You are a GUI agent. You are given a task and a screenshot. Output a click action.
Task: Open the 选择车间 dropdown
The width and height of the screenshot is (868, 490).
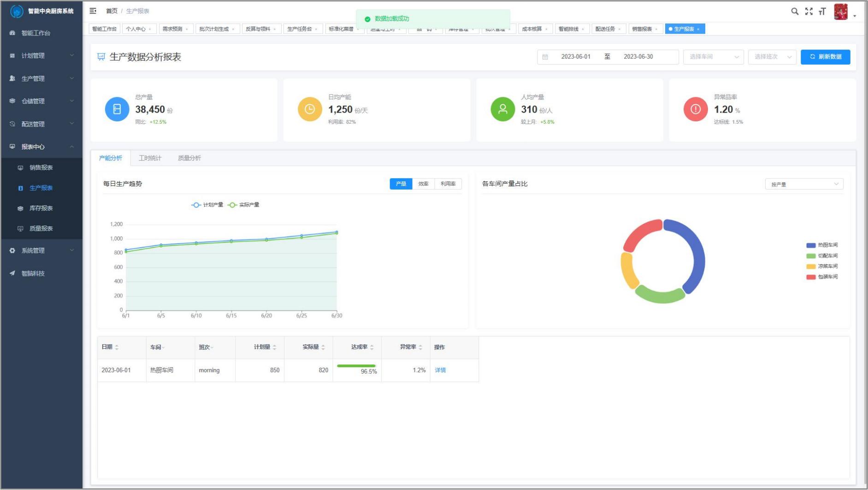coord(713,57)
